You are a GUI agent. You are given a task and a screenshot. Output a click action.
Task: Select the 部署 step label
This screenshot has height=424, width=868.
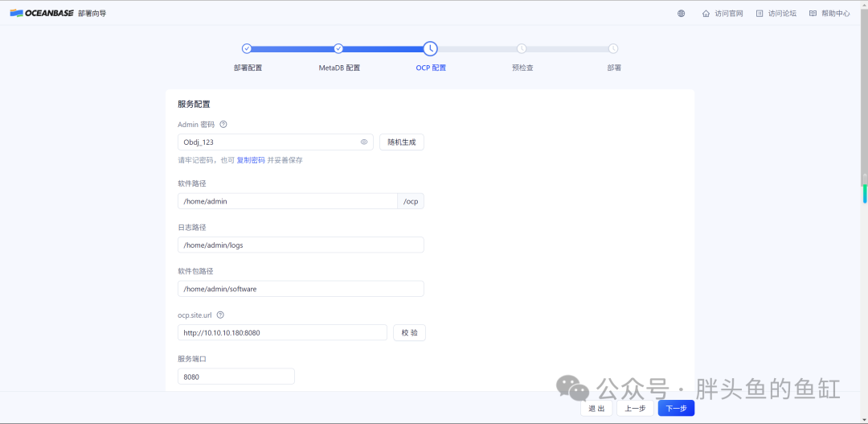(614, 68)
